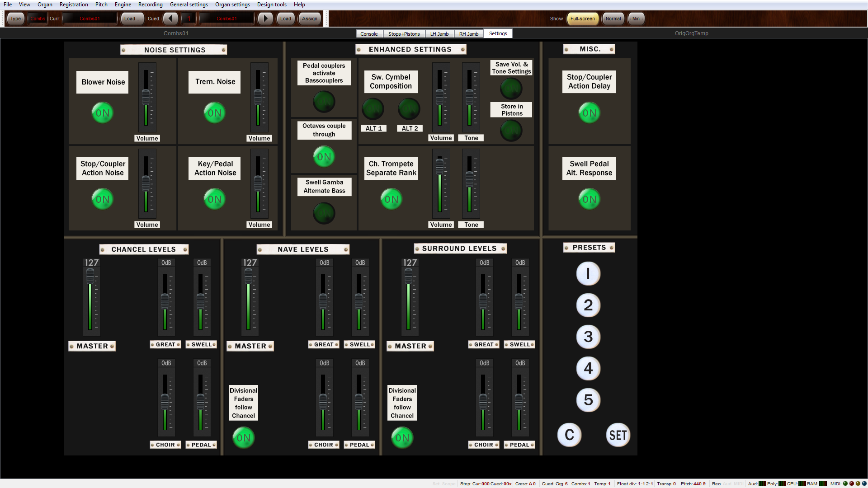Switch display to Normal mode
868x488 pixels.
click(x=613, y=19)
